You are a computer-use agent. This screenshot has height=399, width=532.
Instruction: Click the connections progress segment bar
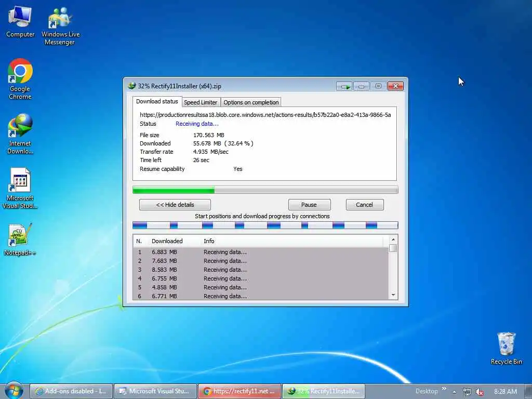click(265, 225)
